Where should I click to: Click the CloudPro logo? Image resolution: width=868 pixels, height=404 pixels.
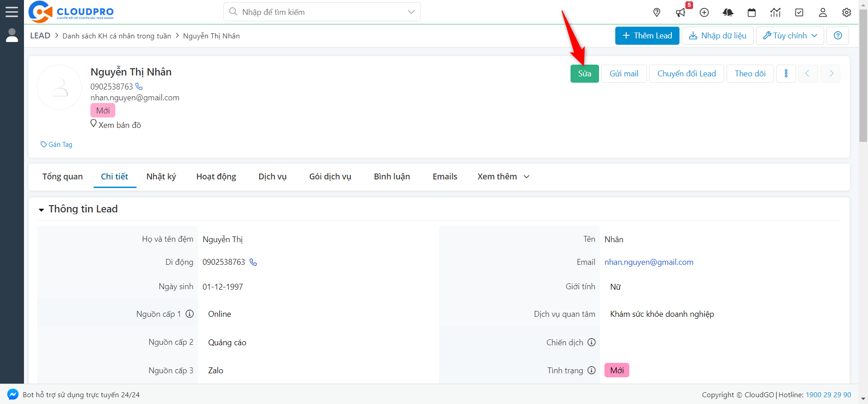point(71,12)
